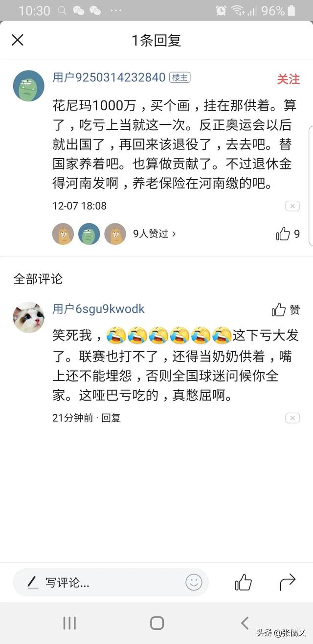This screenshot has width=313, height=644.
Task: Tap the share arrow in bottom bar
Action: 288,582
